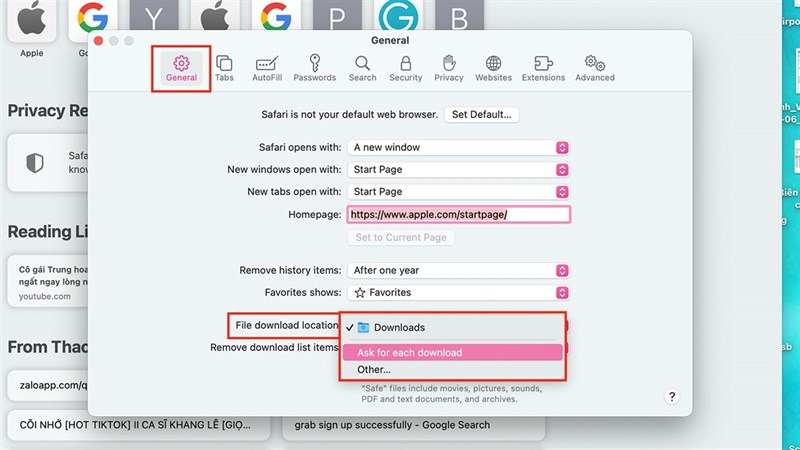Open the Tabs preferences pane

pyautogui.click(x=224, y=68)
